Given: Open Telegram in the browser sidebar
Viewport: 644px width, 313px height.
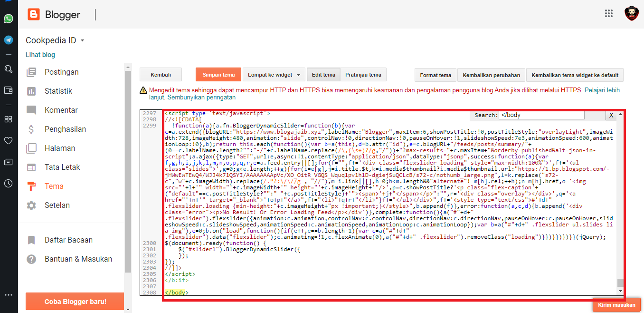Looking at the screenshot, I should (9, 40).
